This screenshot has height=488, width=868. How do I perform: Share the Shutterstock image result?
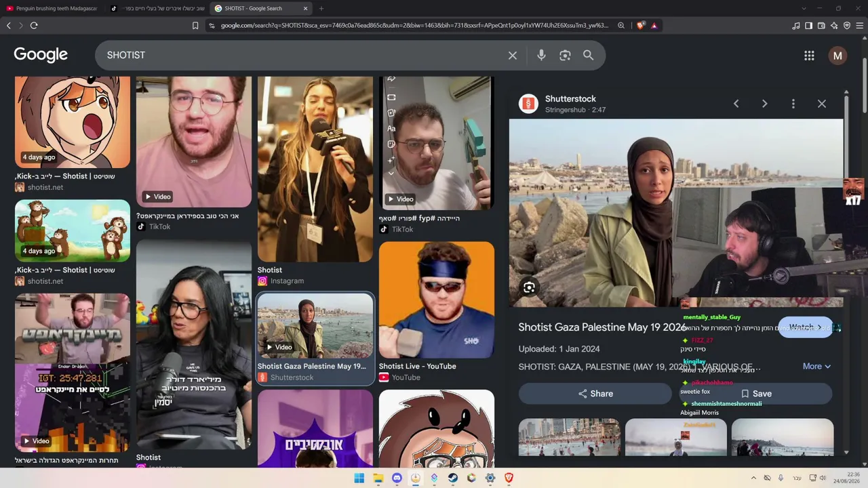(x=595, y=394)
